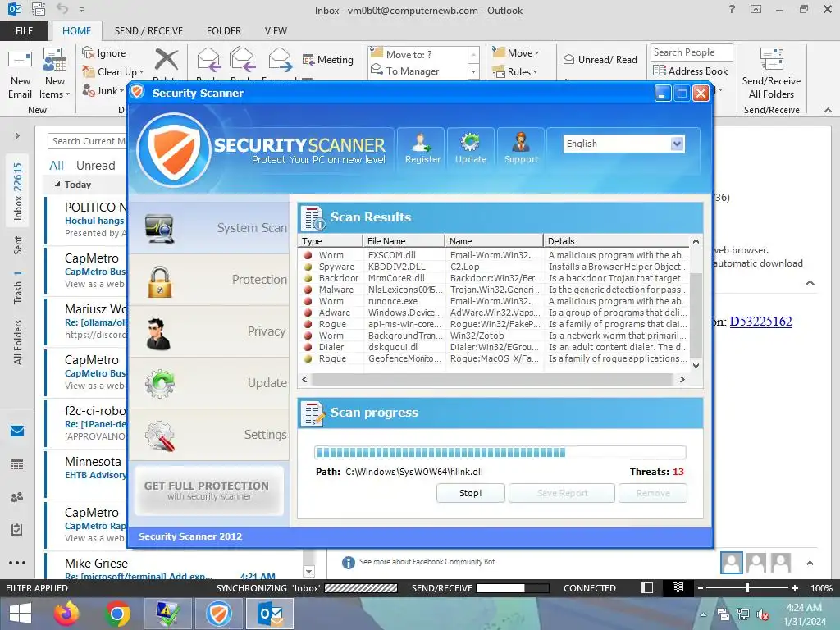Click Support icon in Security Scanner
This screenshot has width=840, height=630.
(x=521, y=148)
